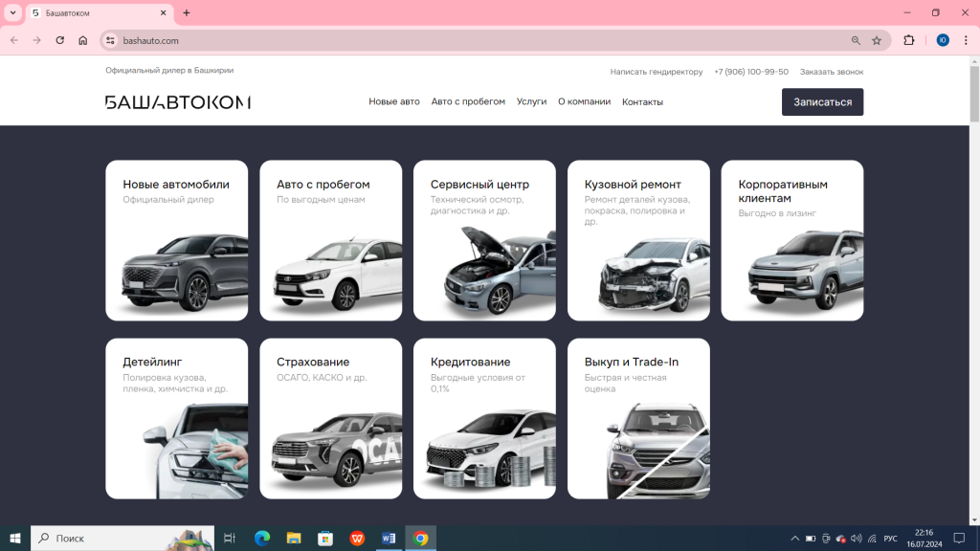Open the Chrome three-dot menu
The height and width of the screenshot is (551, 980).
click(x=966, y=40)
